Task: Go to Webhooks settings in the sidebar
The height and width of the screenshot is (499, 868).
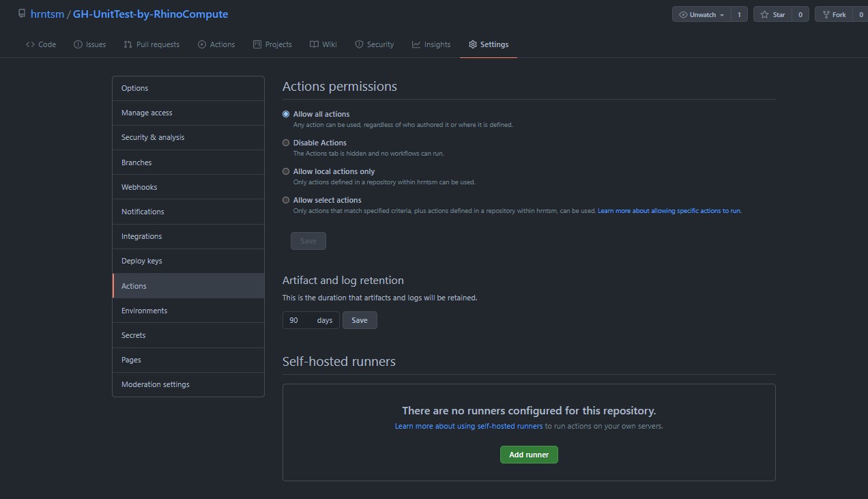Action: coord(139,187)
